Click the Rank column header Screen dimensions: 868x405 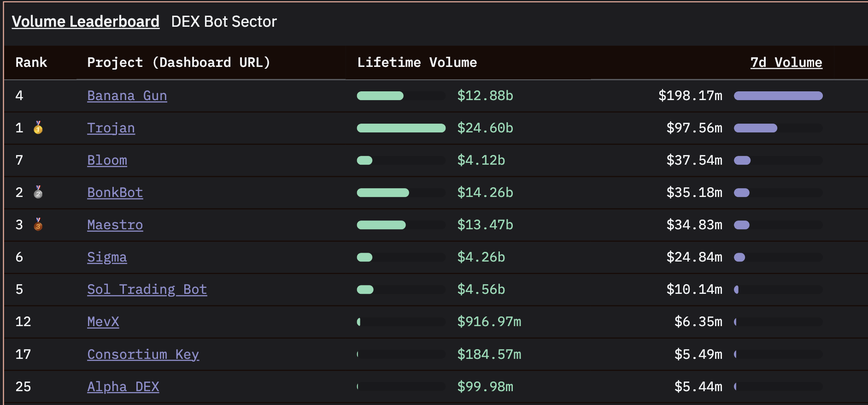pos(31,62)
